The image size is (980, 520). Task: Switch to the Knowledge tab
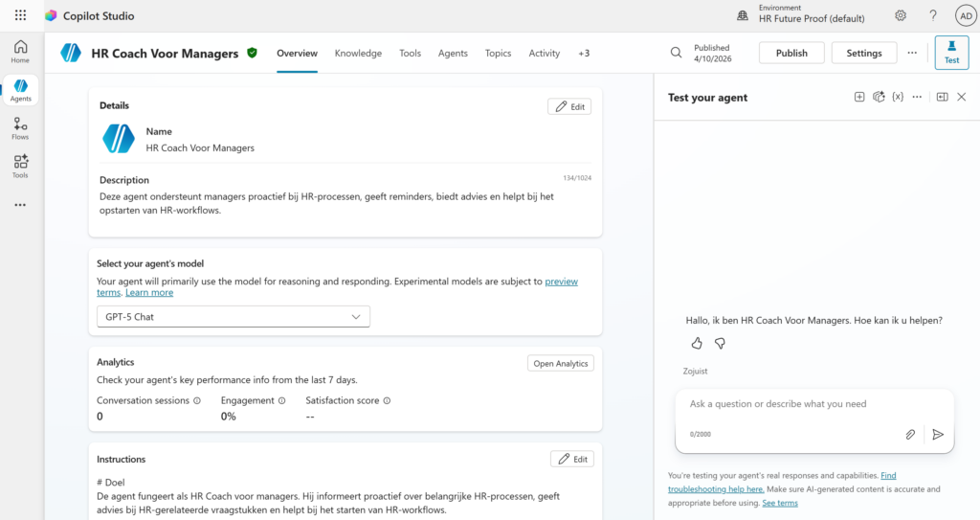(x=358, y=54)
